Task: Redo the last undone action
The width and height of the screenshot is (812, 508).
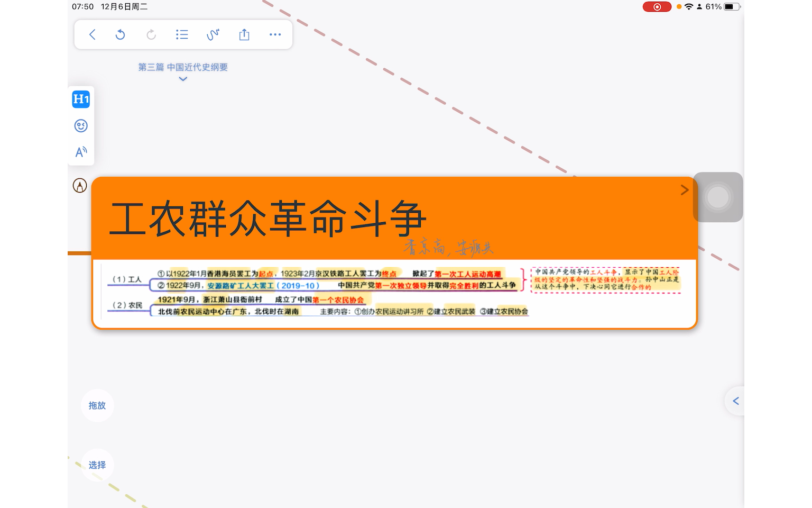Action: point(151,35)
